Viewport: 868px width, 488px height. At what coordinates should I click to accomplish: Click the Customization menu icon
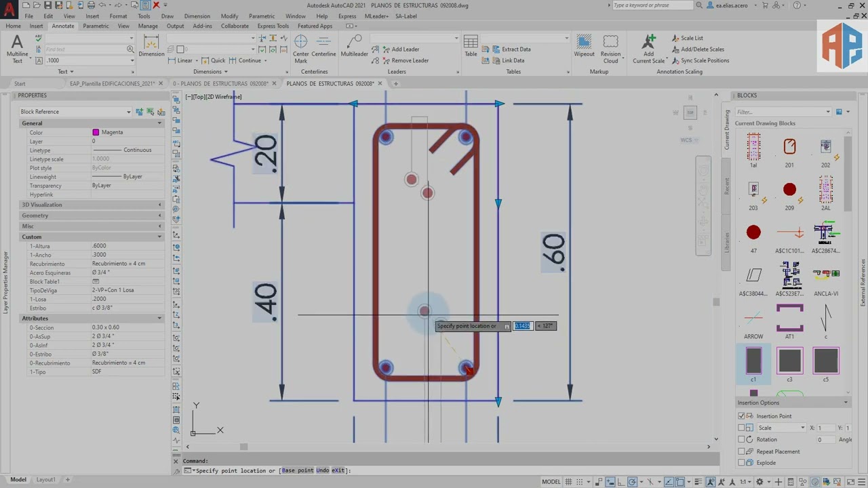click(862, 482)
